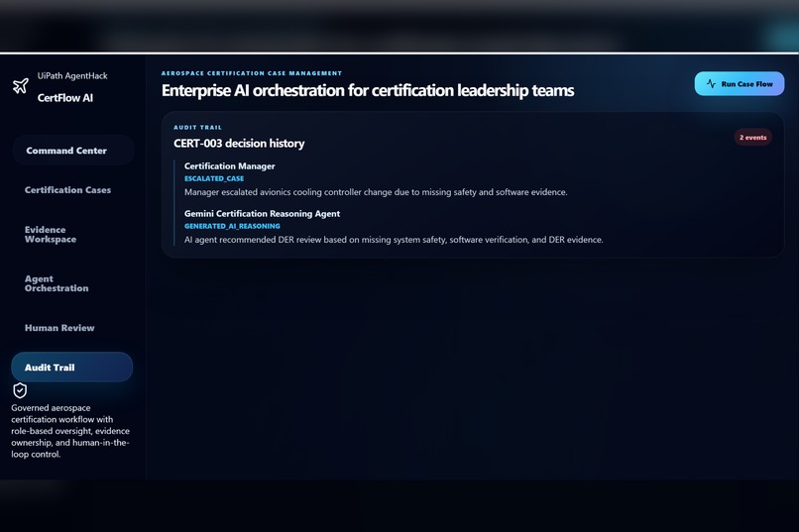This screenshot has width=799, height=532.
Task: Click the shield check icon in sidebar
Action: [20, 390]
